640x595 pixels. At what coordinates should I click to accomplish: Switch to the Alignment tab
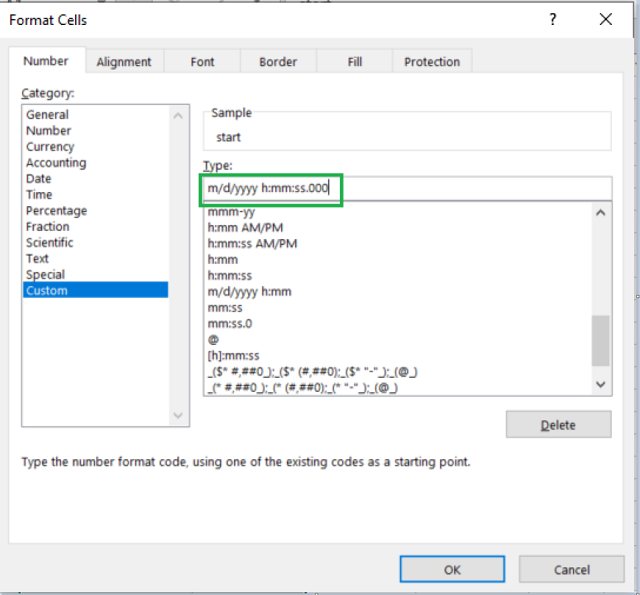124,62
